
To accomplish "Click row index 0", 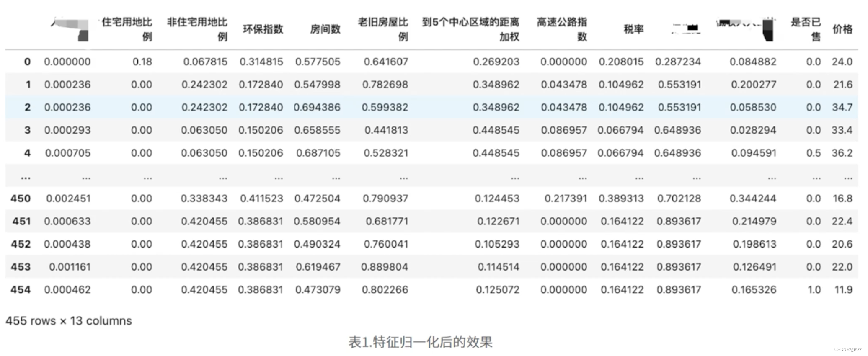I will click(x=27, y=62).
